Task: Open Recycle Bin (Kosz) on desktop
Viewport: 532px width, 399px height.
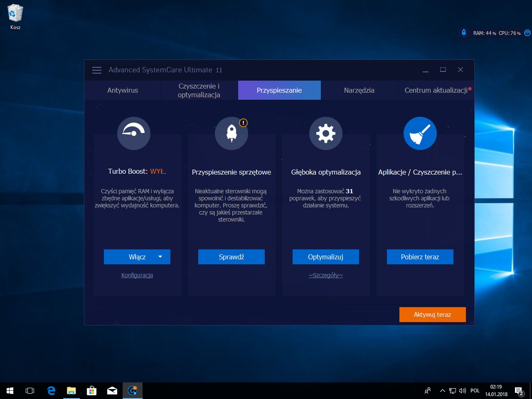Action: pyautogui.click(x=15, y=17)
